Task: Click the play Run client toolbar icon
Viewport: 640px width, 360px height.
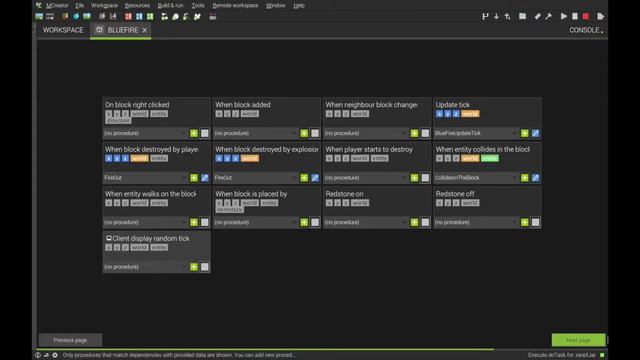Action: pos(564,17)
